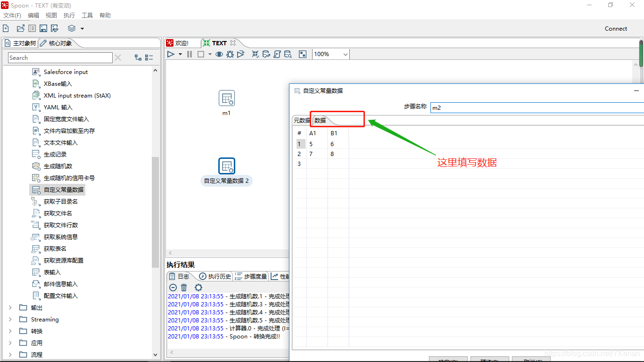The image size is (644, 362).
Task: Debug the transformation with the bug icon
Action: pyautogui.click(x=230, y=54)
